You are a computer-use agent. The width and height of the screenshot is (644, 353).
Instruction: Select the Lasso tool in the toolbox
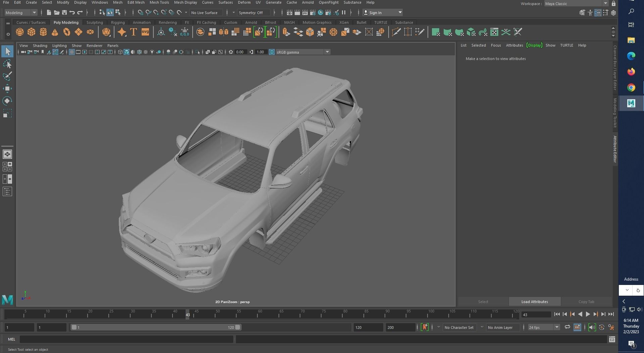click(7, 64)
